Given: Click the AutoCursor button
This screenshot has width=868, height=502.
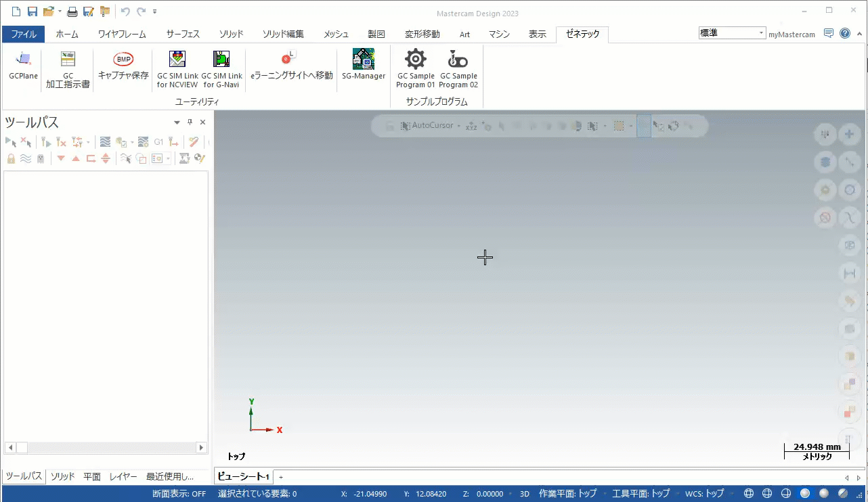Looking at the screenshot, I should (x=427, y=126).
